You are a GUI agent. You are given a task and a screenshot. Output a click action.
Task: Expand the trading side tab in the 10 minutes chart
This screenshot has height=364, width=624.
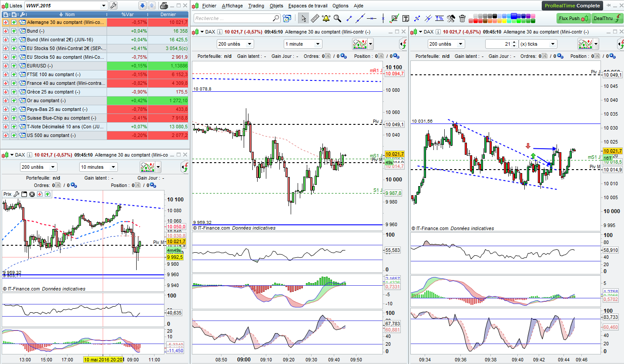(x=185, y=167)
